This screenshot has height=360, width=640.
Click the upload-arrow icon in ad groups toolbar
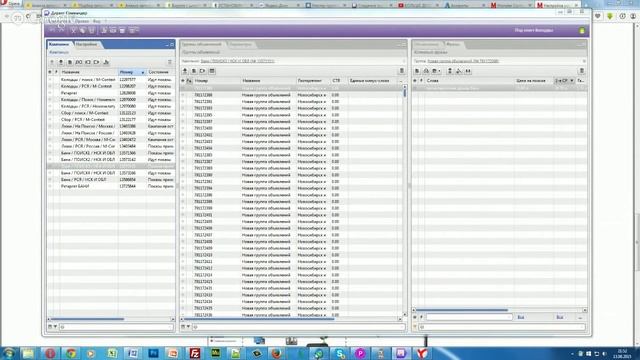tap(185, 71)
